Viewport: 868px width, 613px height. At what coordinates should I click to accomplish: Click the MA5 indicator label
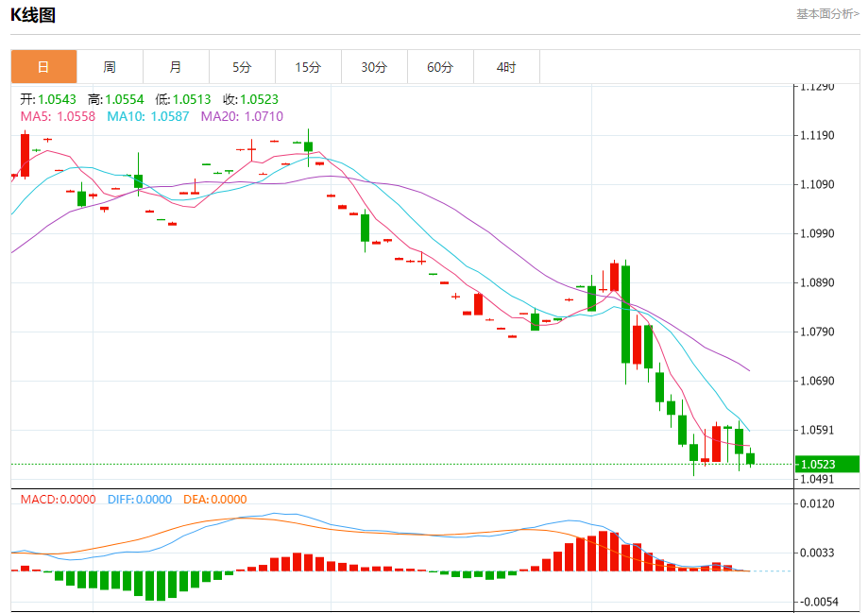(x=58, y=116)
